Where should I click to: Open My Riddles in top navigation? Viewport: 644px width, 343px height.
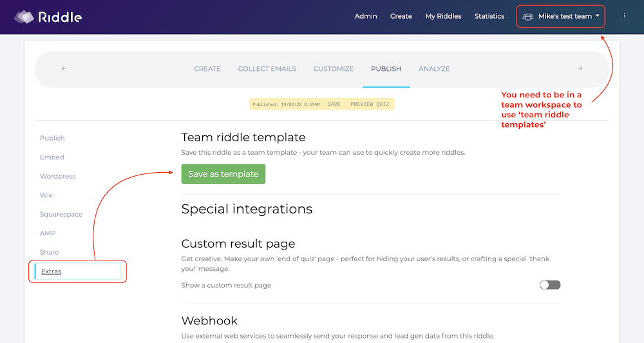tap(443, 16)
